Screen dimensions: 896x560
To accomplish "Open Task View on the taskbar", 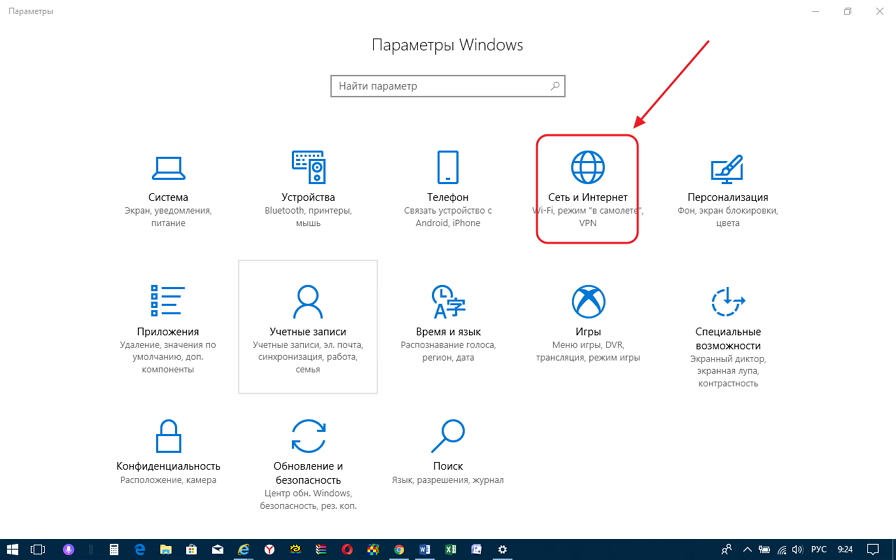I will (x=38, y=549).
